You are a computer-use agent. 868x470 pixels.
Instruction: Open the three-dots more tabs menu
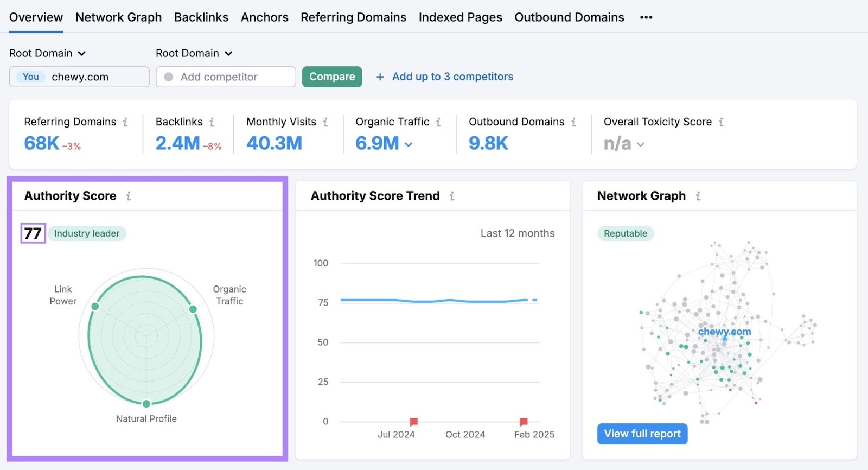646,17
